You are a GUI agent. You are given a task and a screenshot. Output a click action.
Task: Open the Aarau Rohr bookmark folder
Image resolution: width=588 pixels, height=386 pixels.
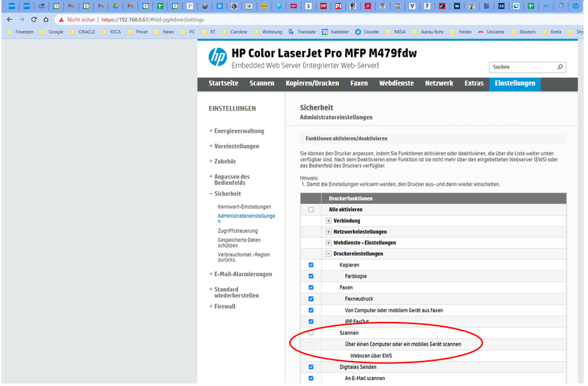pos(428,32)
